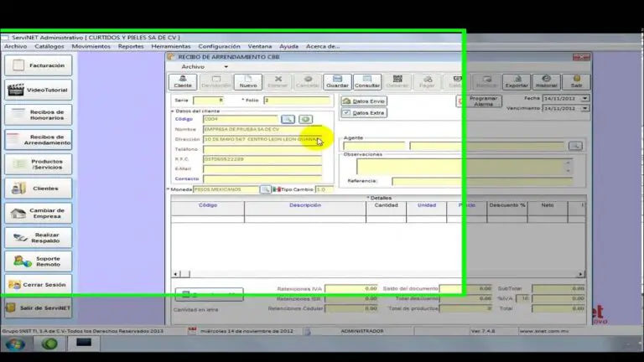Open the Reportes menu
The width and height of the screenshot is (644, 362).
pyautogui.click(x=131, y=46)
